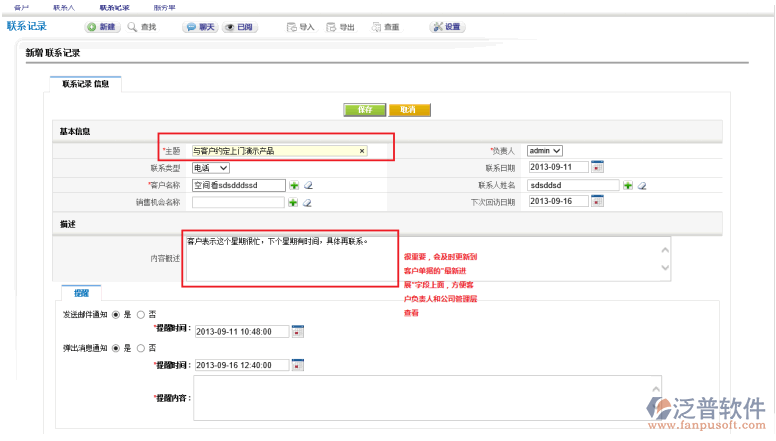Click the up arrow of 内容概述 scrollbar
Viewport: 776px width, 441px height.
point(665,250)
